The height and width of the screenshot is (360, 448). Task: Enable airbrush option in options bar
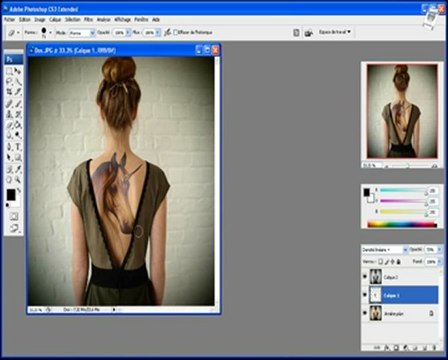167,32
